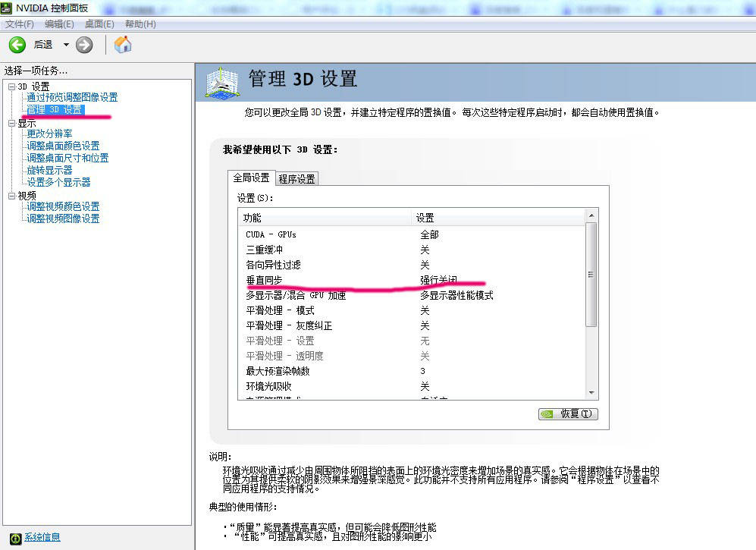Switch to the 程序设置 tab
Viewport: 756px width, 550px height.
[x=296, y=179]
